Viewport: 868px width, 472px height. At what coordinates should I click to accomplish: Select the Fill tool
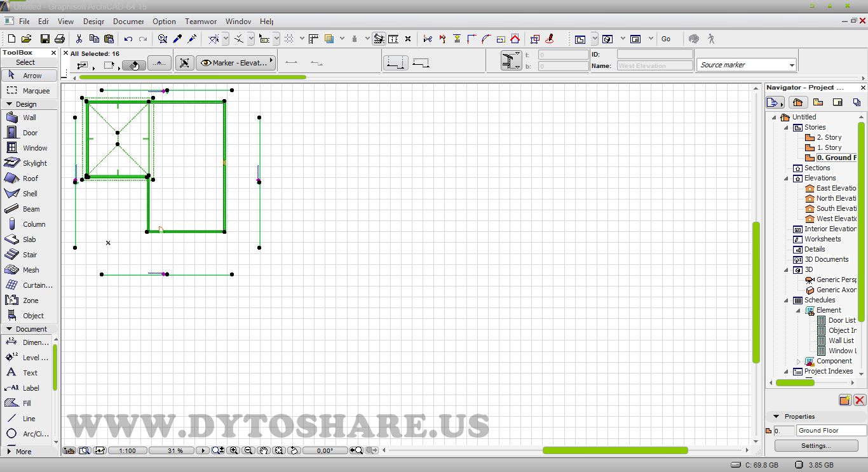click(x=27, y=403)
